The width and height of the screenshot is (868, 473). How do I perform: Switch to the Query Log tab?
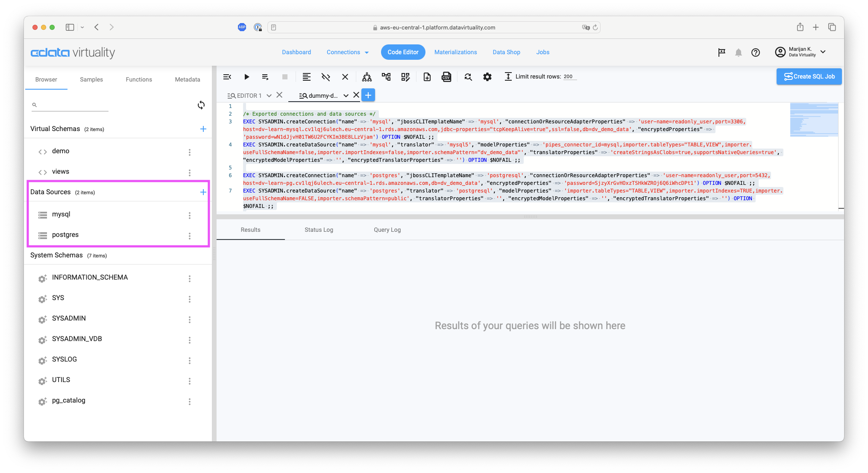pyautogui.click(x=387, y=230)
